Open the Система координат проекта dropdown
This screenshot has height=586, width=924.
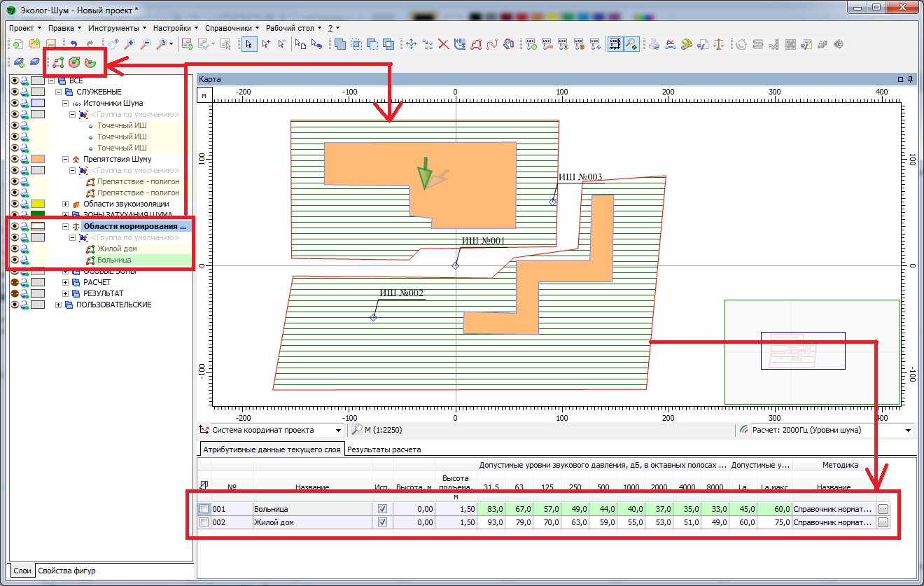(338, 430)
